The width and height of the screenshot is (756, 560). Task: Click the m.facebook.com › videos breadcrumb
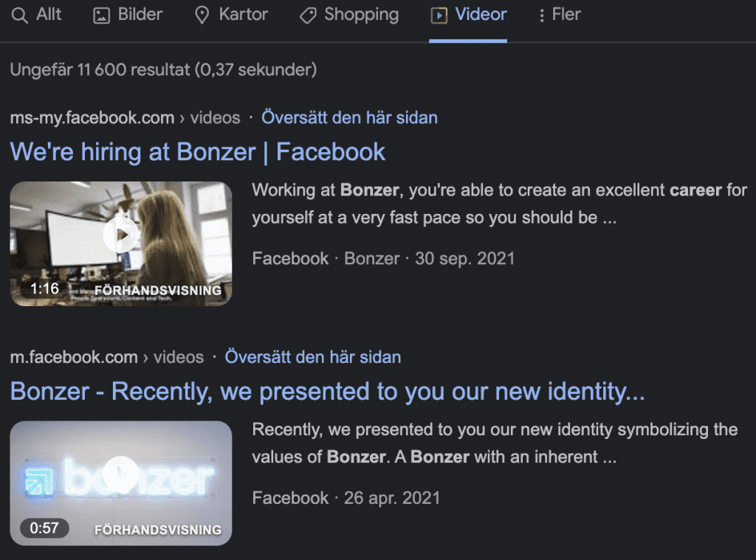pyautogui.click(x=107, y=357)
